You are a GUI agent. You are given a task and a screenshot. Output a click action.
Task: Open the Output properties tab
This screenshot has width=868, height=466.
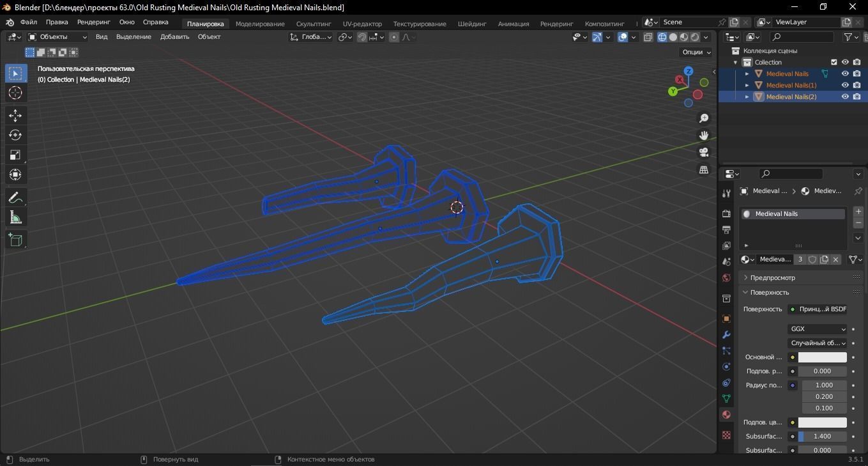point(726,229)
